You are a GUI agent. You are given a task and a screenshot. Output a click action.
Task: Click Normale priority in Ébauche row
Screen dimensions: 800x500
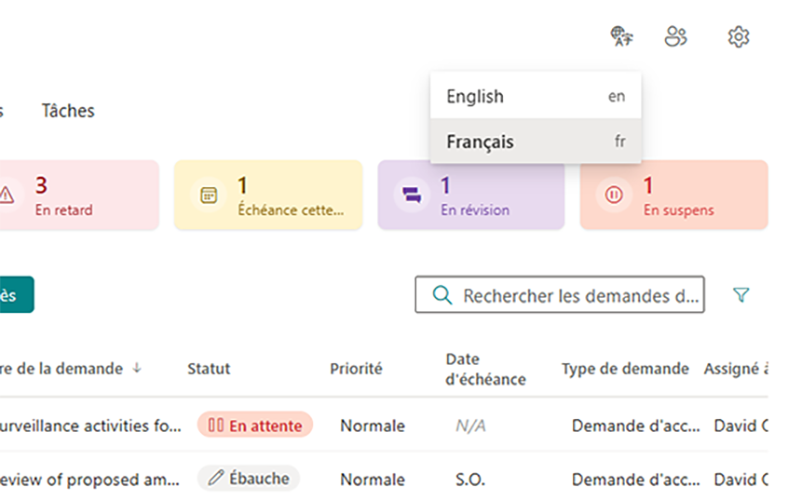(372, 480)
